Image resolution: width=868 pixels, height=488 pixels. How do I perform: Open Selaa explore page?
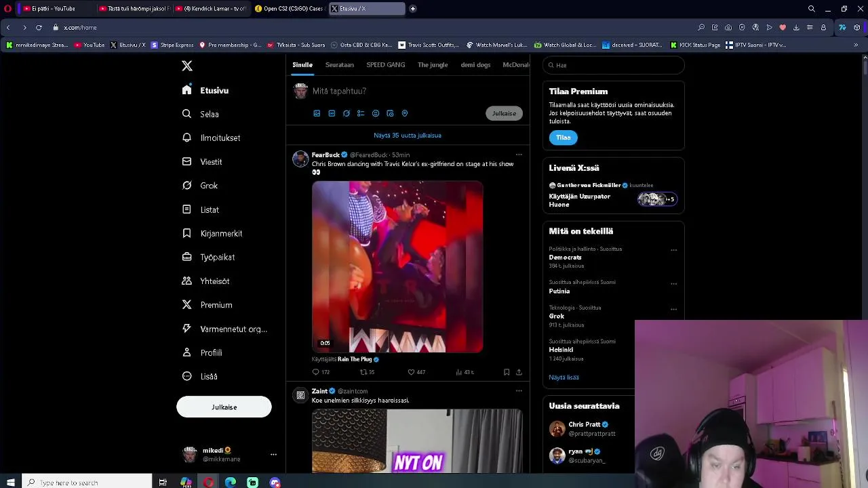click(201, 114)
